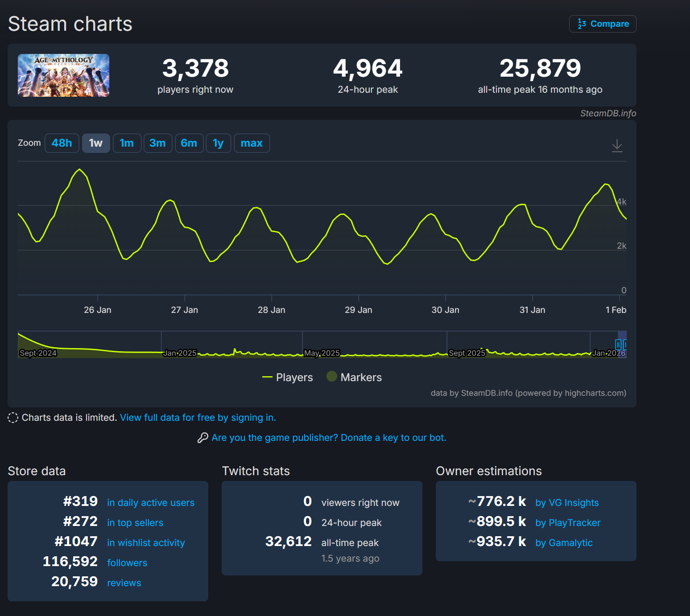Click the chart download icon
690x616 pixels.
pos(617,145)
